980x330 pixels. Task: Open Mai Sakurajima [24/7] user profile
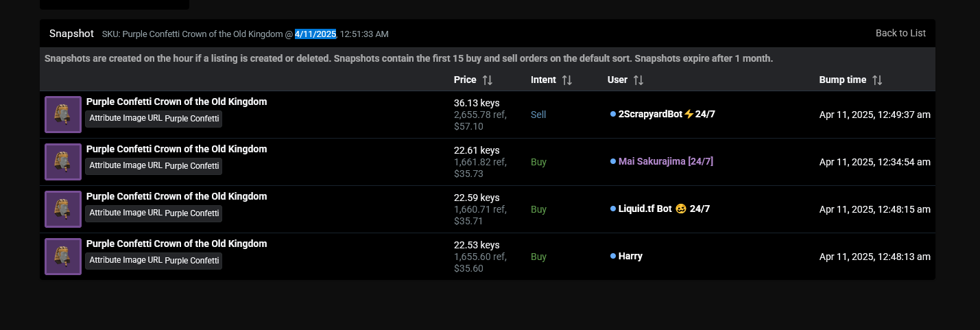tap(665, 161)
